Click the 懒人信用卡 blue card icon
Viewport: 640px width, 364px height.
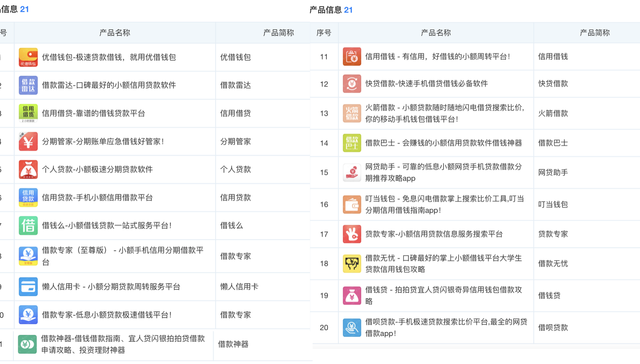(x=28, y=287)
